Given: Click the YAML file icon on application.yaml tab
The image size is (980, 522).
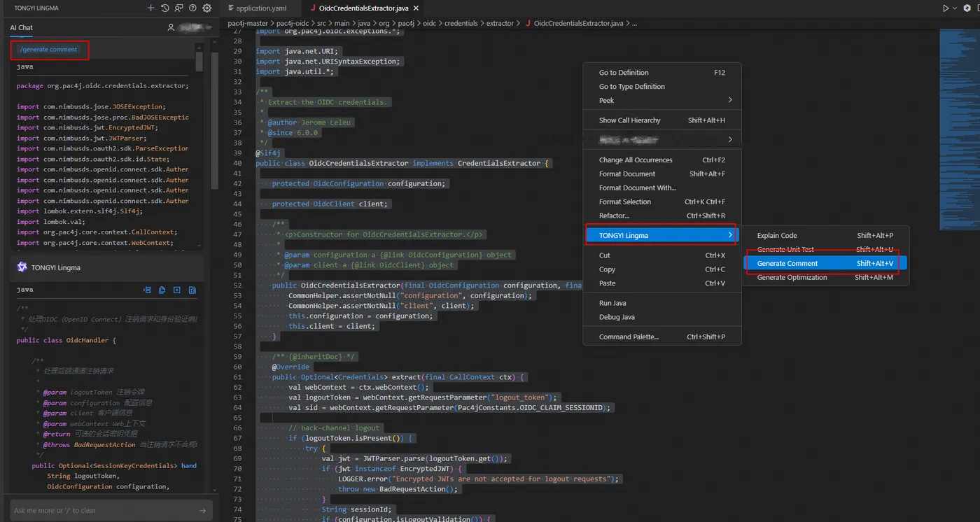Looking at the screenshot, I should [232, 8].
